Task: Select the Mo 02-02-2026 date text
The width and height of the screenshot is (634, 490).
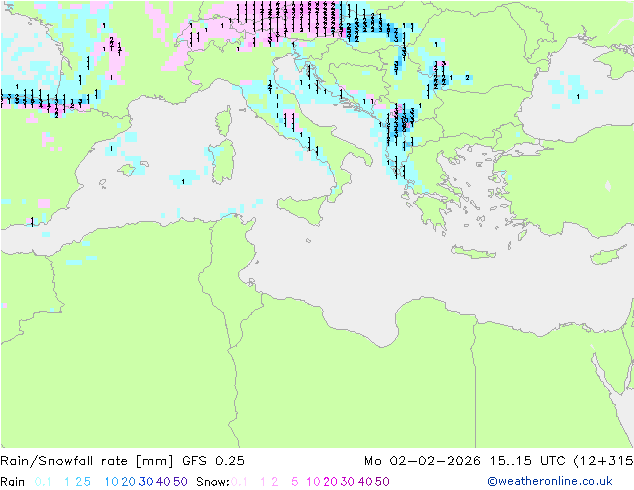Action: coord(423,461)
